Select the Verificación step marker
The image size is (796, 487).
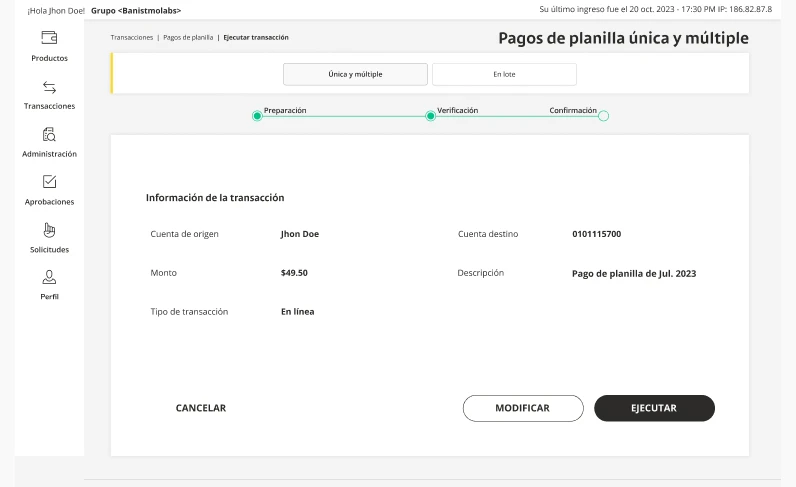coord(430,116)
